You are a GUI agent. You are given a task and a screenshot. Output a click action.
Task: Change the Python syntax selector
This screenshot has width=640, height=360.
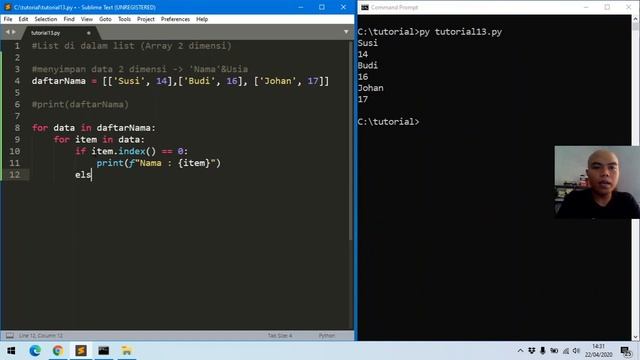pos(327,336)
